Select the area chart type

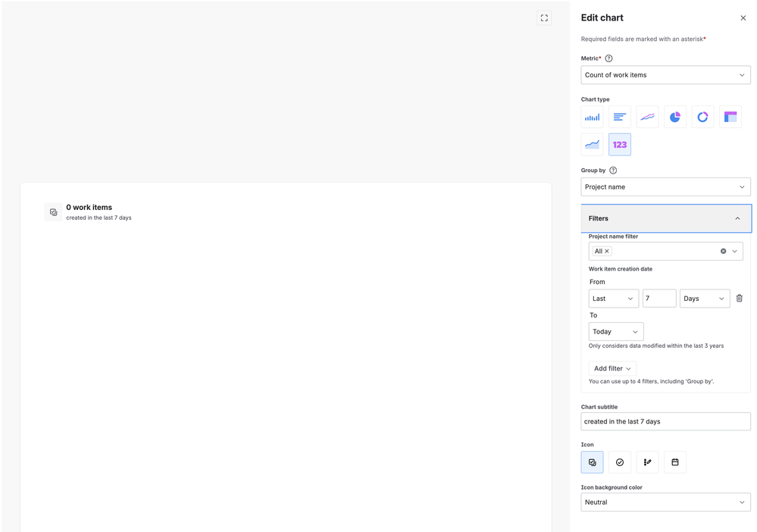point(592,144)
